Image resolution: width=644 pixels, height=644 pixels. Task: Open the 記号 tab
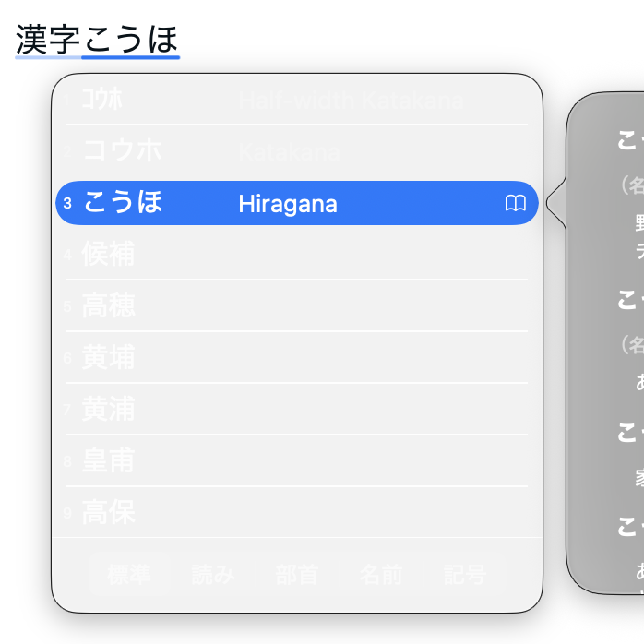(464, 575)
